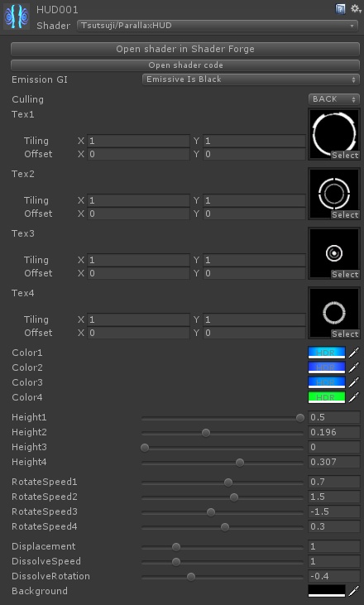Viewport: 364px width, 605px height.
Task: Click Select on the Tex3 texture slot
Action: coord(345,274)
